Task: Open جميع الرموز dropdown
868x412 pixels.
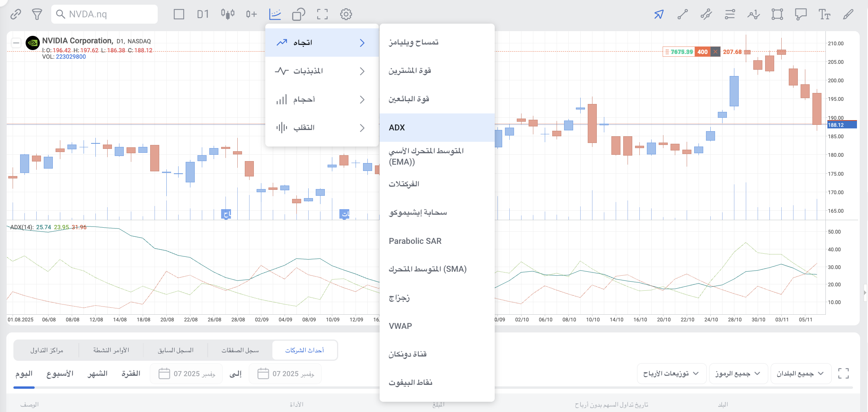Action: (x=738, y=373)
